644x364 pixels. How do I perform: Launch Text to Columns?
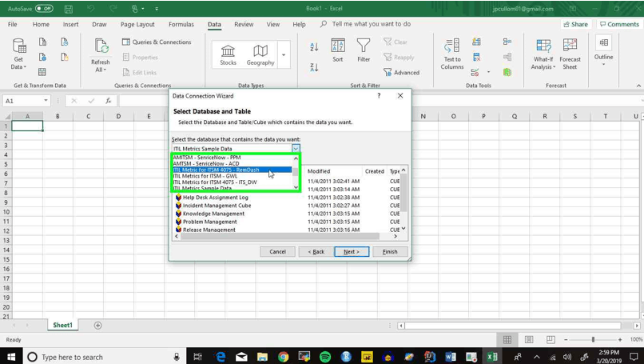[x=452, y=54]
